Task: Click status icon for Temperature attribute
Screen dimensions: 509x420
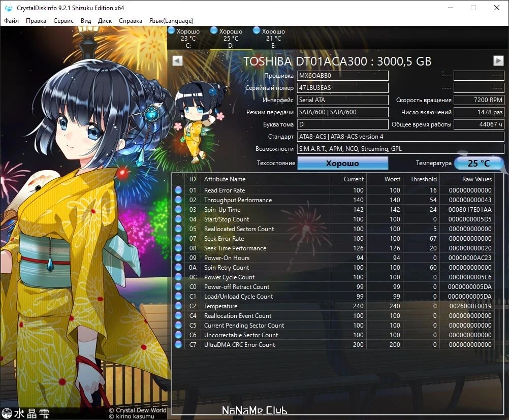Action: click(178, 306)
